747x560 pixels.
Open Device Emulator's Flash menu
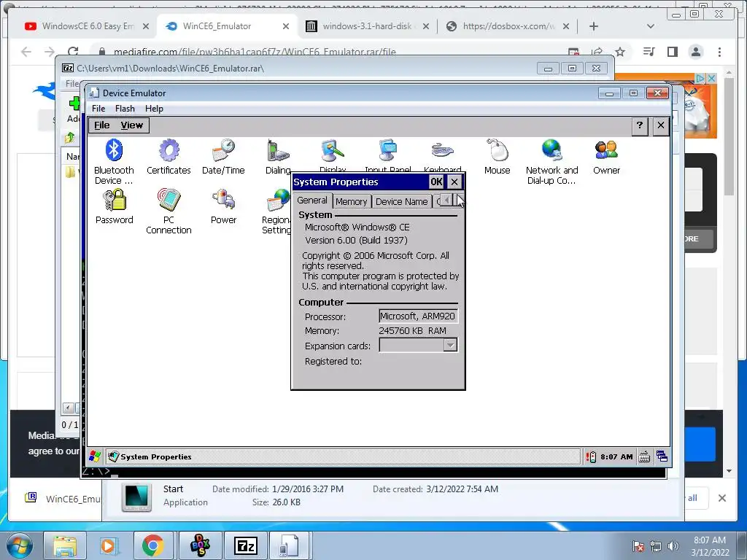click(x=125, y=109)
